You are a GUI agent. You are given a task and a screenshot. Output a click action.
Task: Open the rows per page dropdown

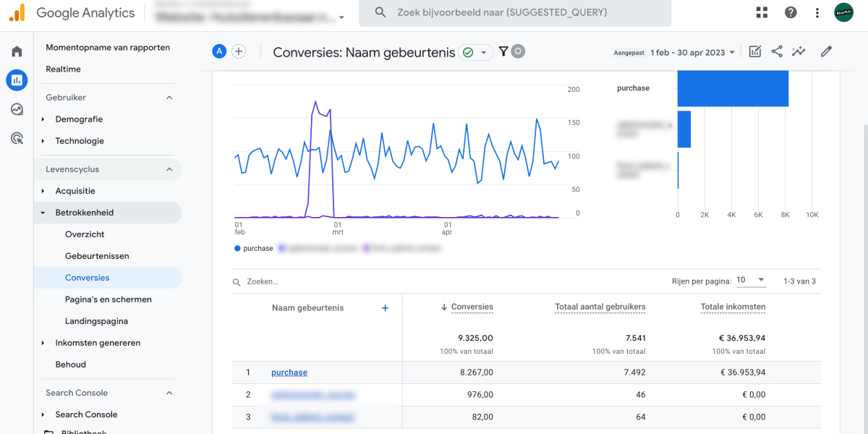click(751, 281)
